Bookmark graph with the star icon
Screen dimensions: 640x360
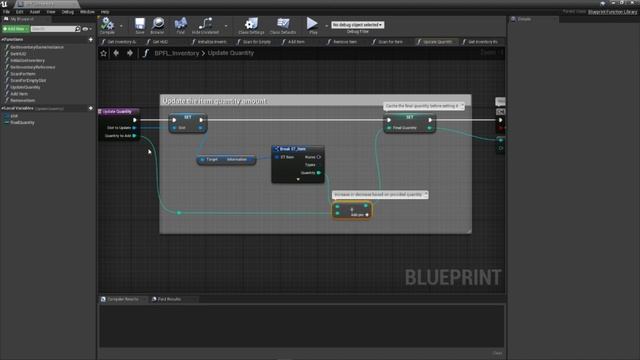pyautogui.click(x=103, y=53)
